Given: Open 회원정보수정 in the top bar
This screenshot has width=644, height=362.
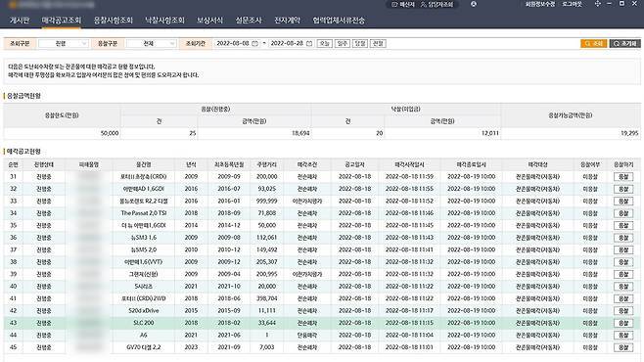Looking at the screenshot, I should pos(540,4).
